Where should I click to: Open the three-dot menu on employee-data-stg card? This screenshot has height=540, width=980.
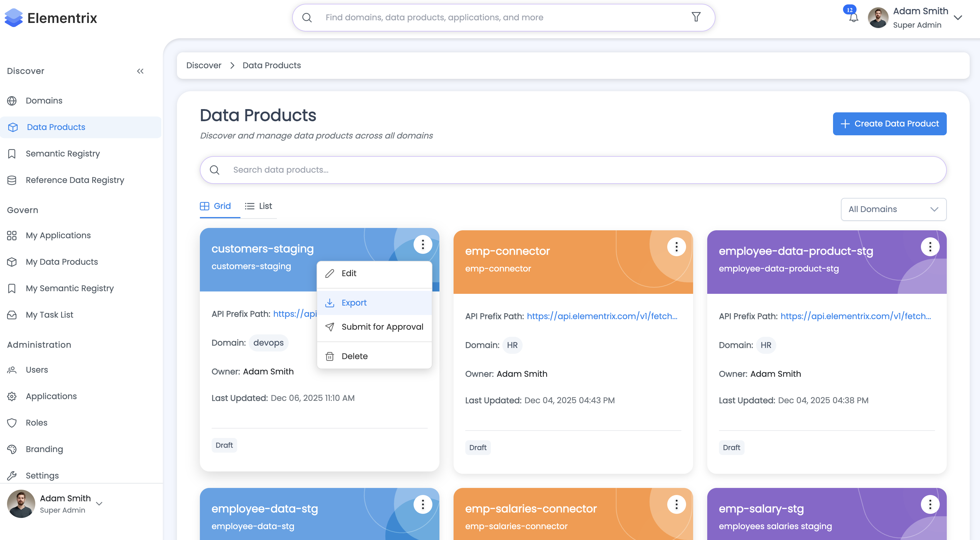coord(423,505)
